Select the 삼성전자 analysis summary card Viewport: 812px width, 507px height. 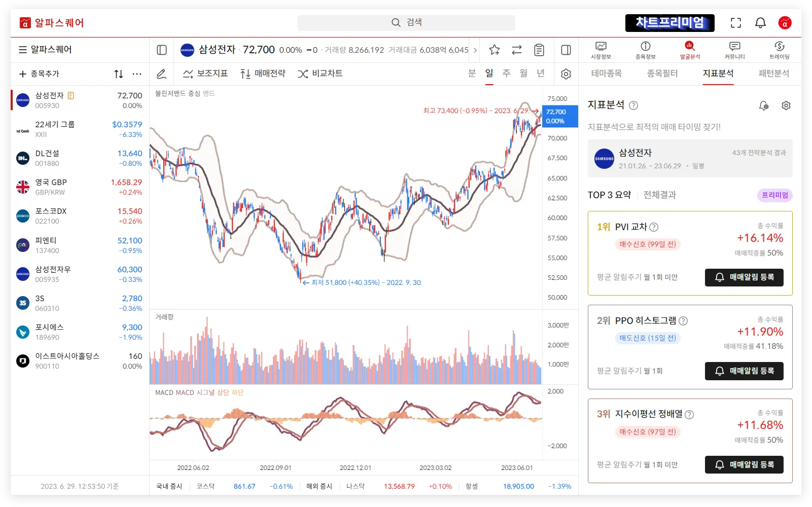pos(690,159)
